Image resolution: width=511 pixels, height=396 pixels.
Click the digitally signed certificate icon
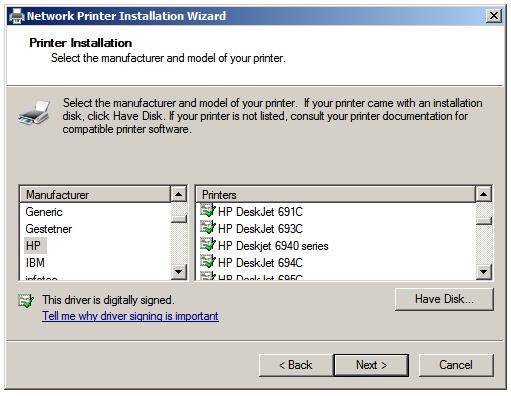[x=26, y=301]
